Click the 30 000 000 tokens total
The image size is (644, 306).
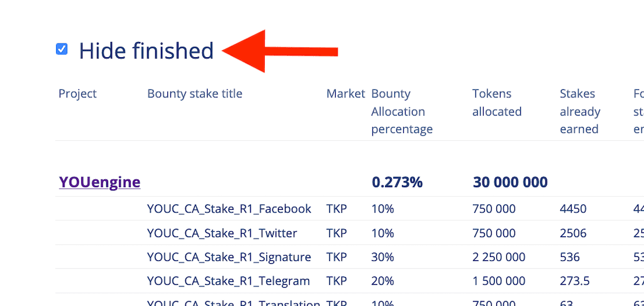510,182
